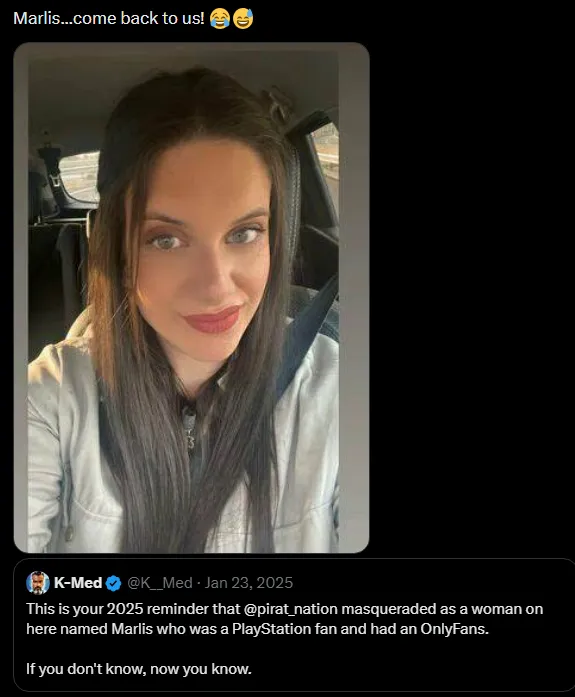This screenshot has width=575, height=697.
Task: Click the grinning sweat emoji
Action: click(243, 19)
